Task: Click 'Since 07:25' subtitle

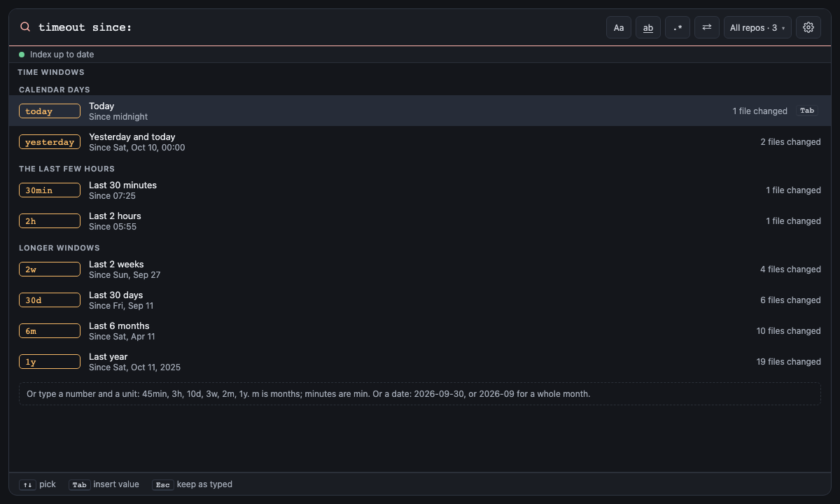Action: click(x=112, y=196)
